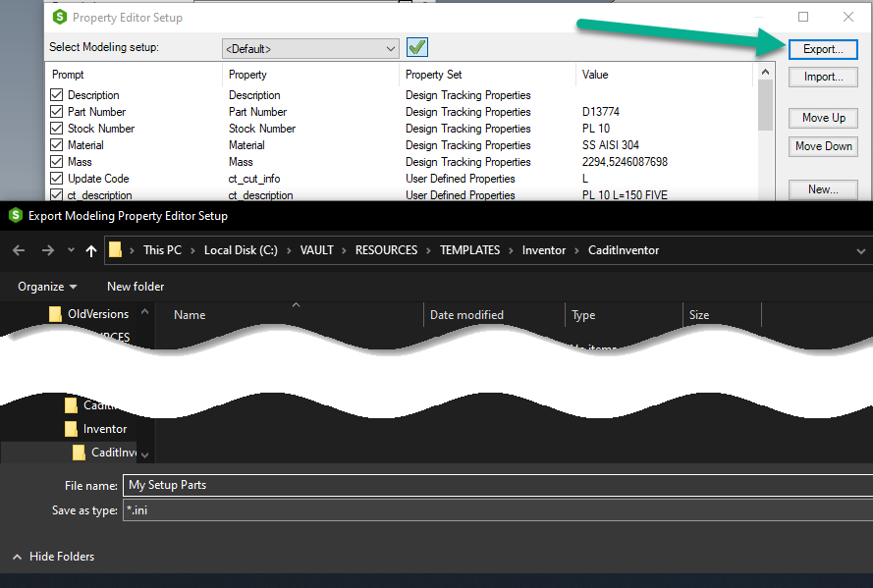
Task: Click the Prompt column header
Action: tap(68, 75)
